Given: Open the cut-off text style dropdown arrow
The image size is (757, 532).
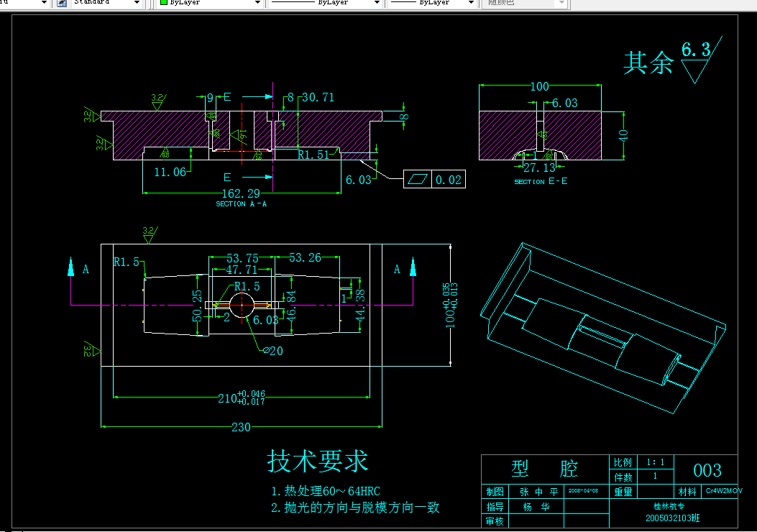Looking at the screenshot, I should pyautogui.click(x=44, y=3).
